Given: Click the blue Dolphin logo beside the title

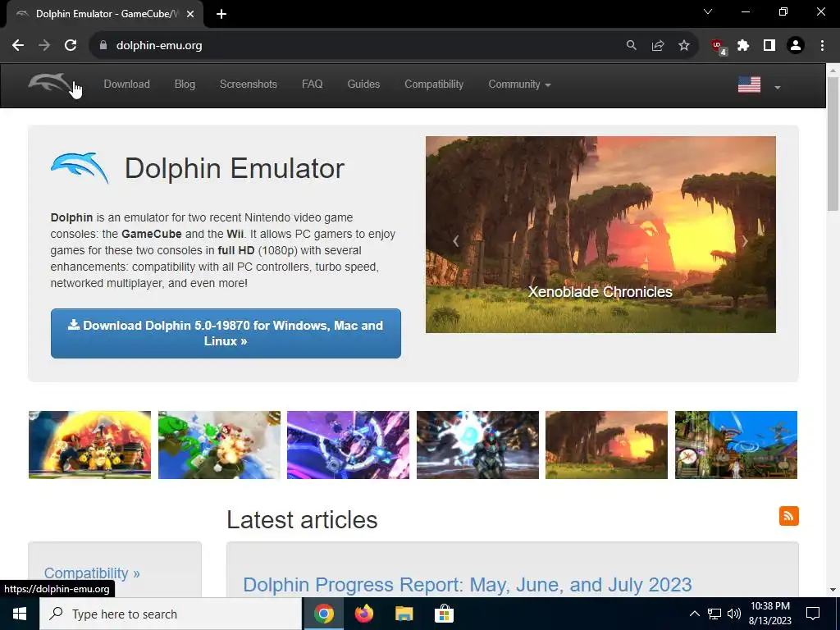Looking at the screenshot, I should point(80,168).
